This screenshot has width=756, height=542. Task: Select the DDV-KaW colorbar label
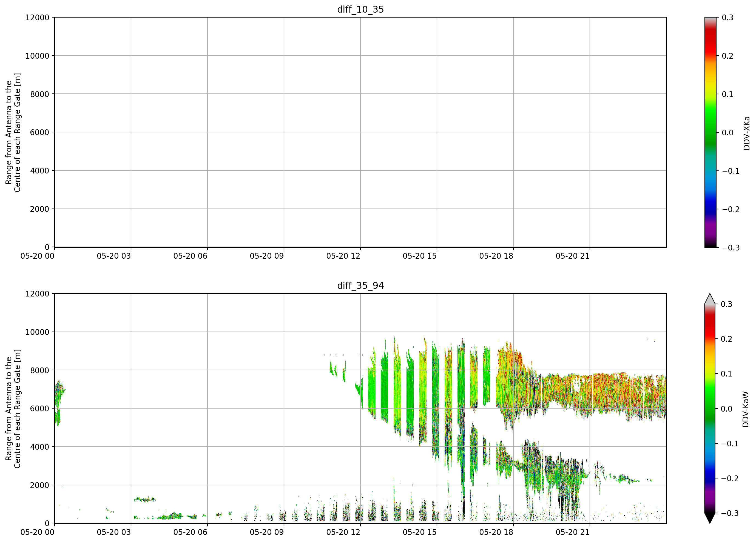tap(746, 409)
